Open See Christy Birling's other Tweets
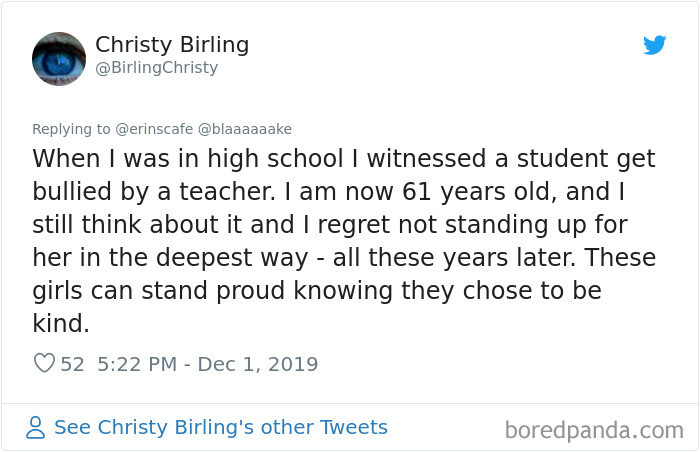This screenshot has height=452, width=700. point(220,428)
